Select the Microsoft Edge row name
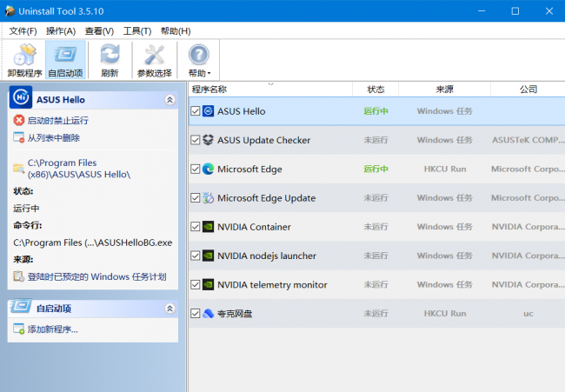565x392 pixels. 249,169
